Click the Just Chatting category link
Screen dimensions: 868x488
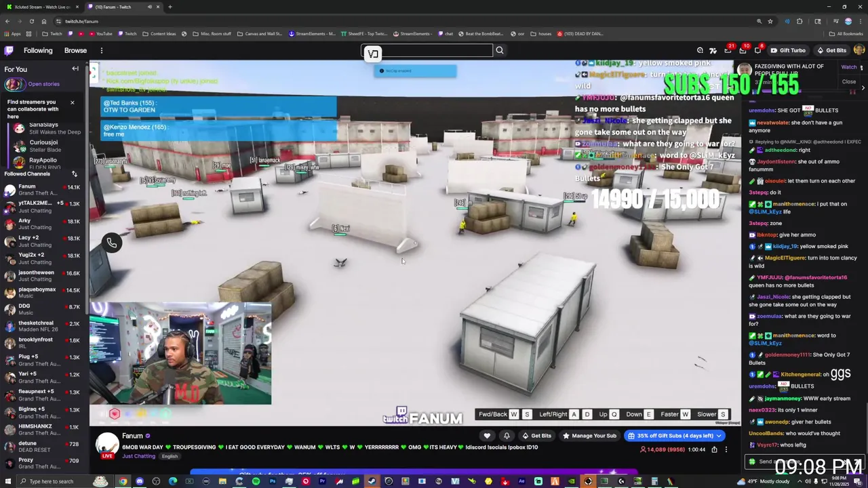pyautogui.click(x=138, y=456)
